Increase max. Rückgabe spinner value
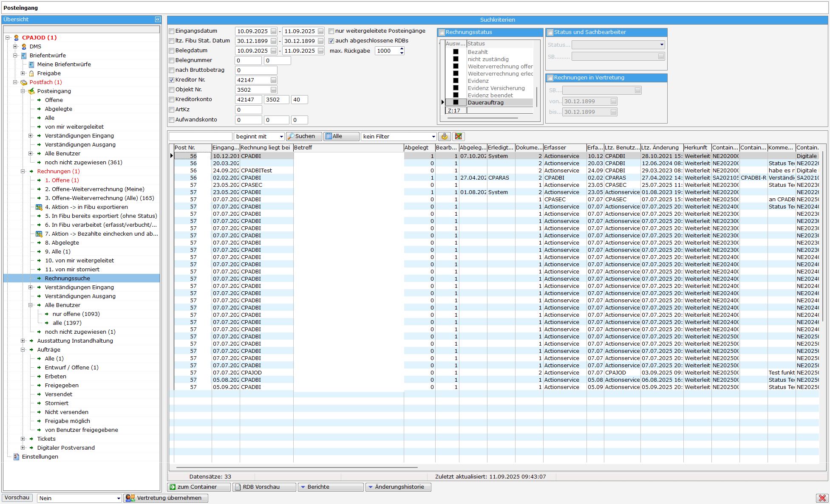 402,49
